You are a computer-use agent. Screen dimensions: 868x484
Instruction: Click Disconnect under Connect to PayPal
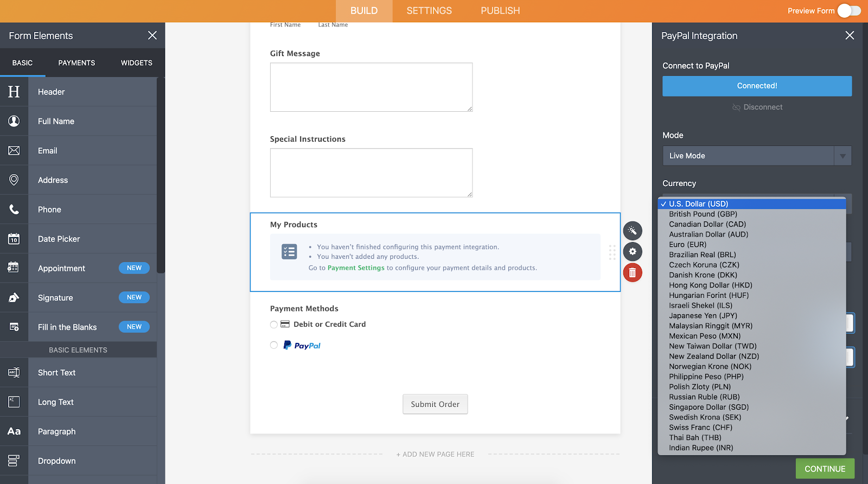pos(757,107)
